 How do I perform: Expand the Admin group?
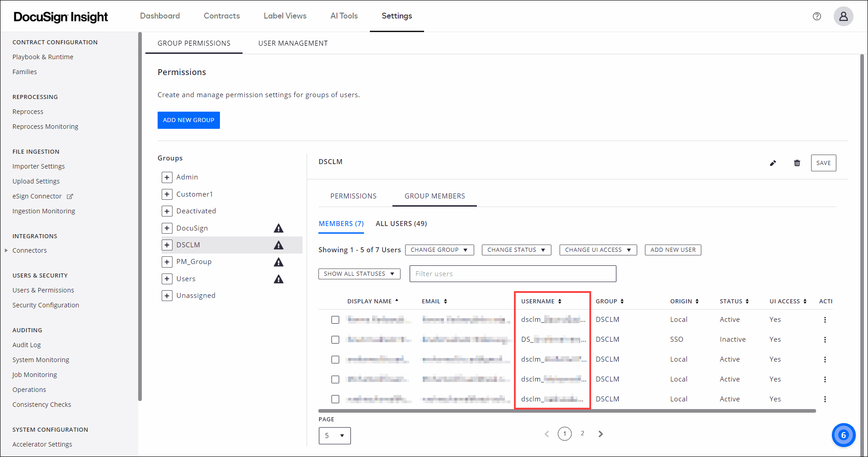pyautogui.click(x=167, y=177)
